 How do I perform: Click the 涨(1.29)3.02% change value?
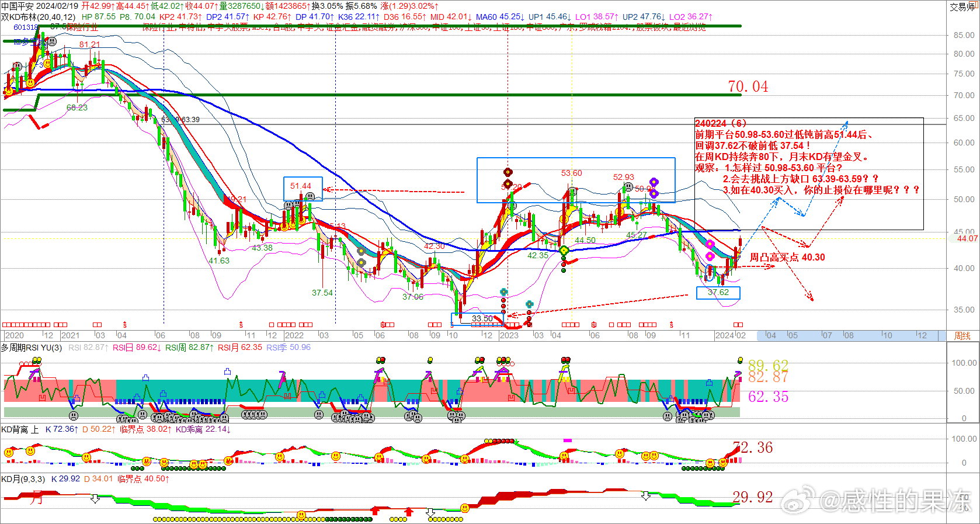(409, 6)
